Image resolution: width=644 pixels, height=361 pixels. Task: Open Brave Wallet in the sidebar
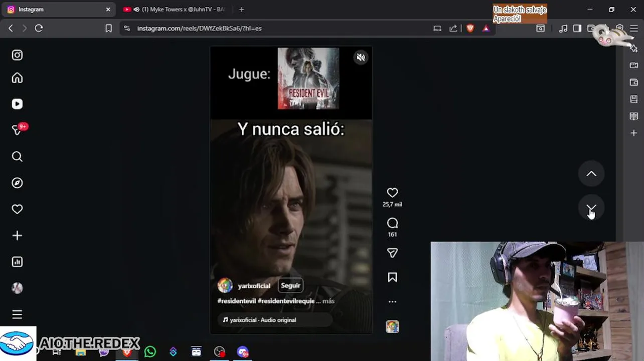(634, 82)
